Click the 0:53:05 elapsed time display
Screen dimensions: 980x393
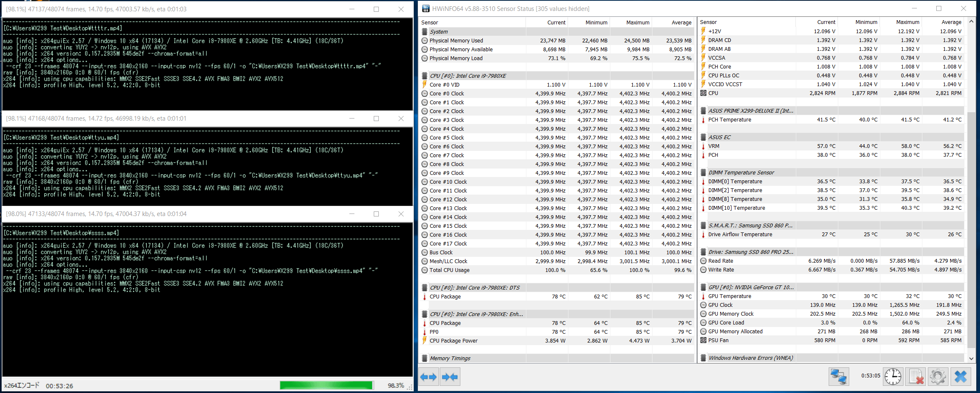(870, 376)
